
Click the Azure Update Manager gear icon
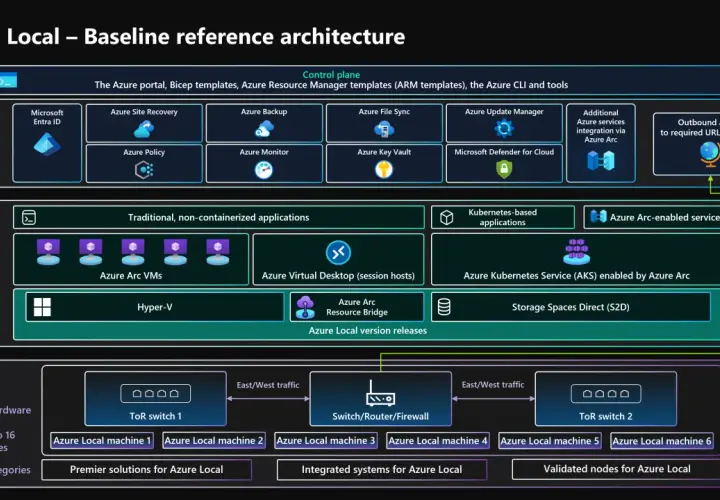pos(504,129)
